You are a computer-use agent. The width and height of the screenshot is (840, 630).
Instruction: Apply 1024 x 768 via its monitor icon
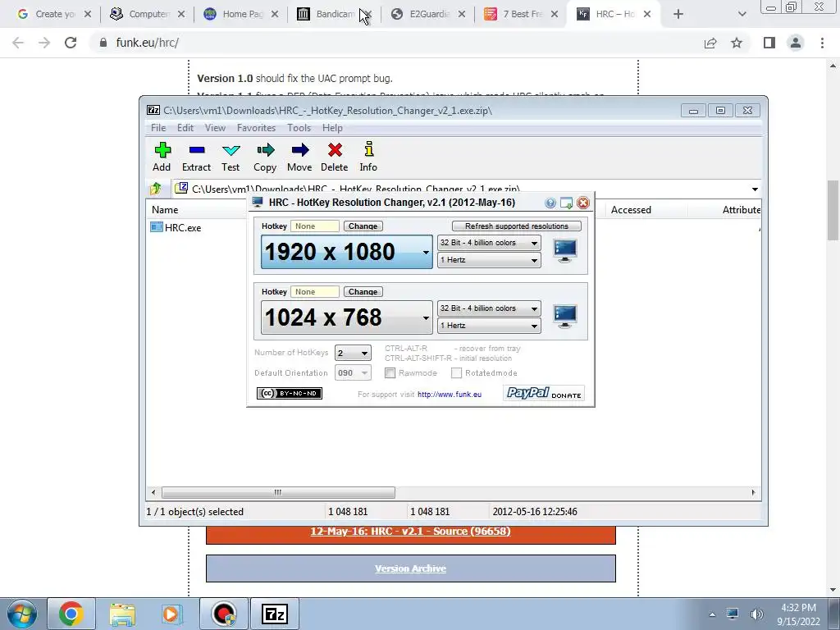point(565,316)
